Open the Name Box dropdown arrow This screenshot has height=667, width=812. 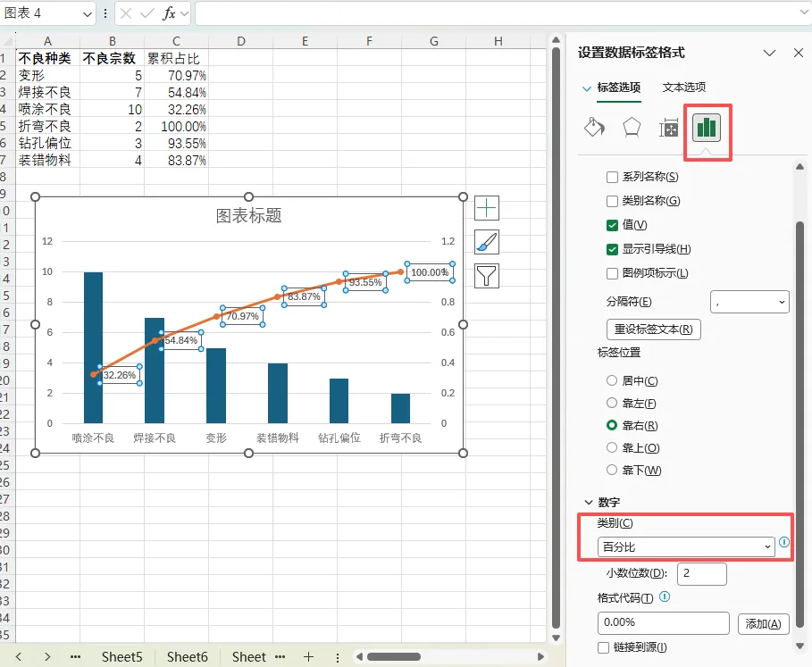coord(88,14)
